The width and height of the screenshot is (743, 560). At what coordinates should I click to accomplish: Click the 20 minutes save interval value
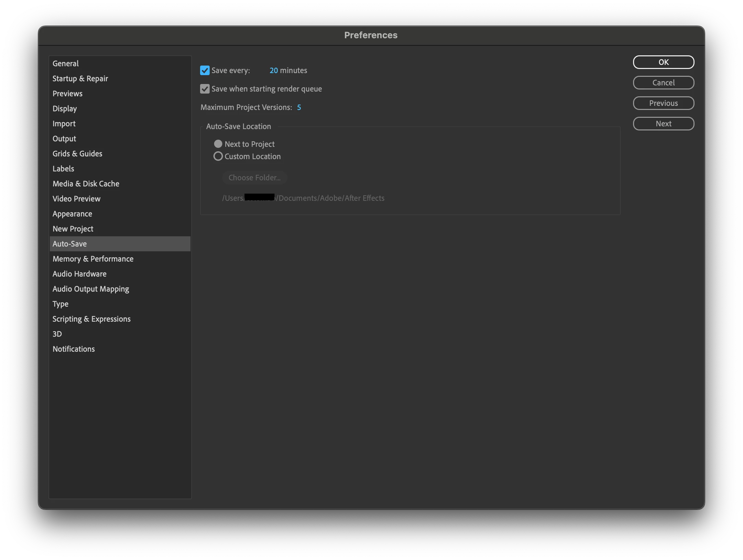pos(274,70)
